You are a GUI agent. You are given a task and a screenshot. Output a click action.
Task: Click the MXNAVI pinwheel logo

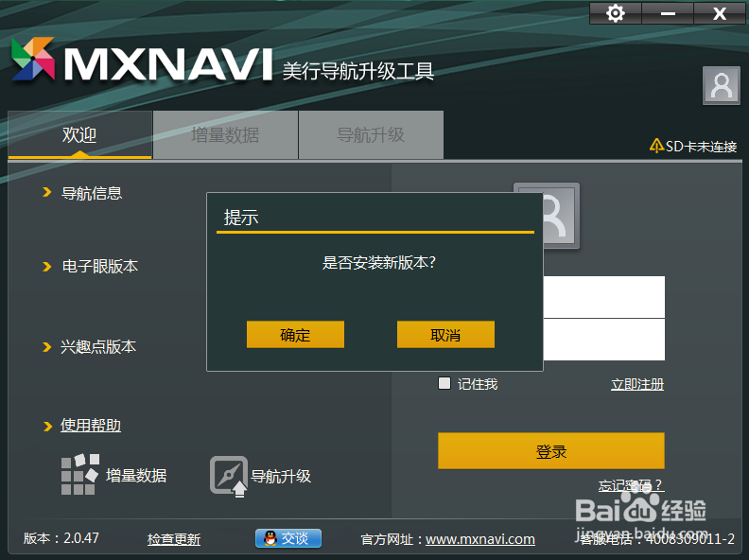pyautogui.click(x=32, y=59)
